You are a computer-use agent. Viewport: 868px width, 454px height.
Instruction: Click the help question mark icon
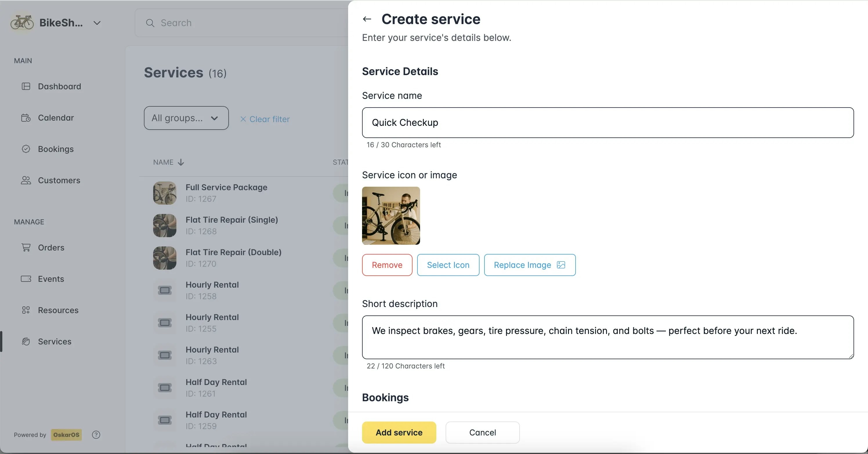point(96,435)
